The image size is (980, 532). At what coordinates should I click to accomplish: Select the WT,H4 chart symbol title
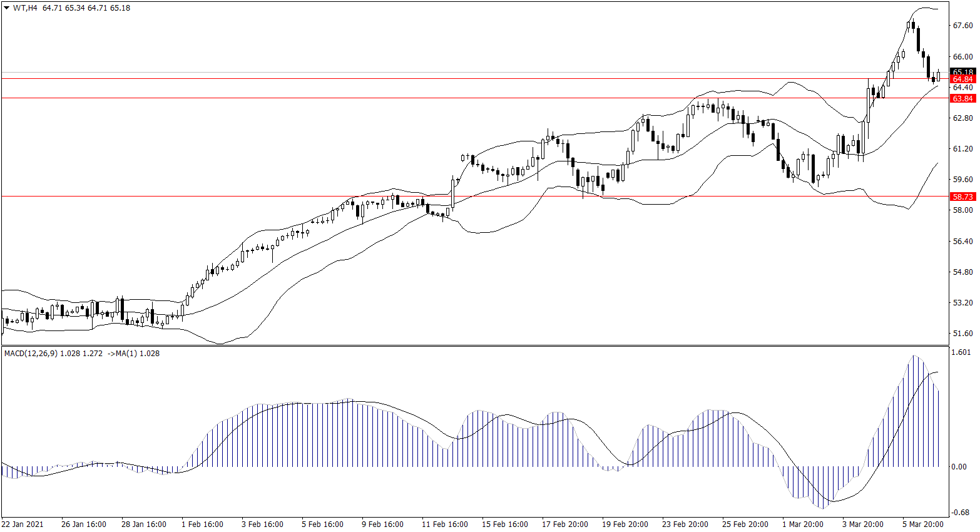pos(25,8)
